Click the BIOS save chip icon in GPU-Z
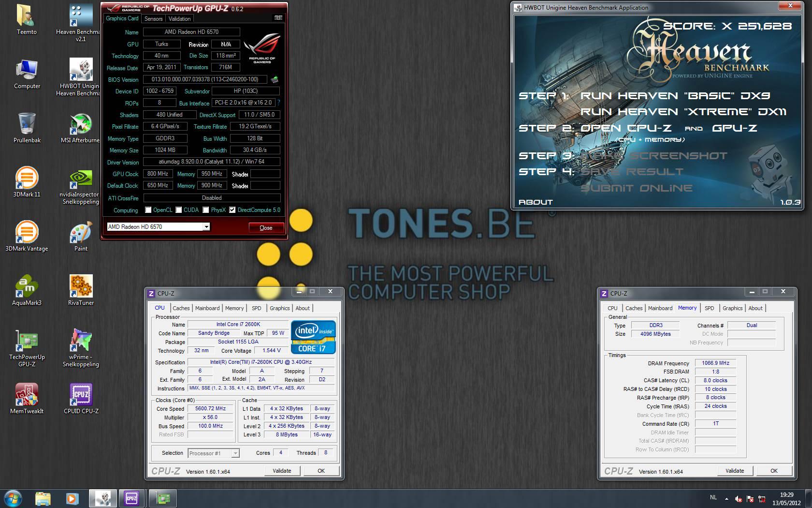 (275, 79)
